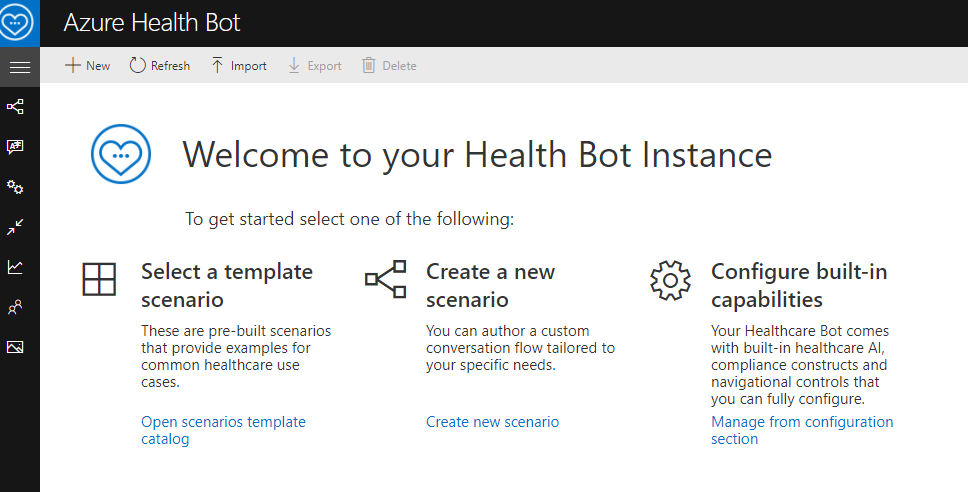Open the Scenarios sidebar icon

tap(15, 106)
